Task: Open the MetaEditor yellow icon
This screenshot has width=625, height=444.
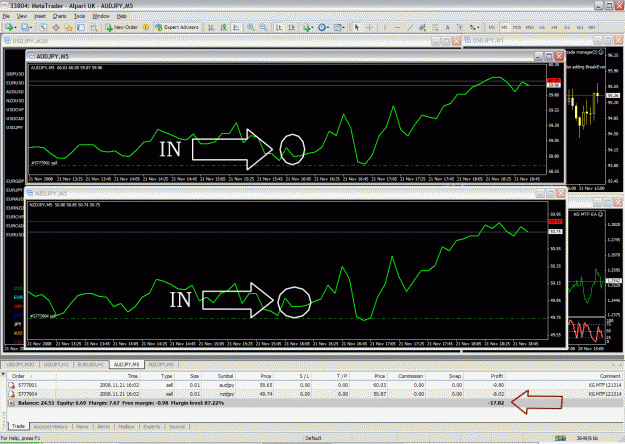Action: [x=146, y=27]
